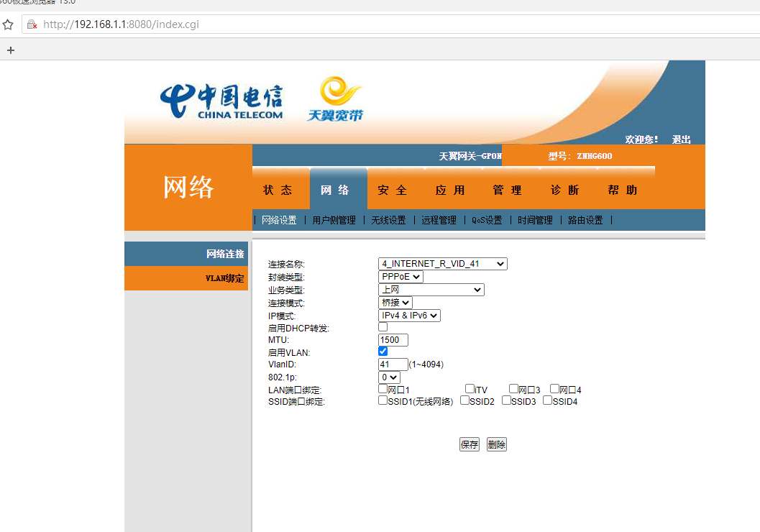Expand the 802.1p priority dropdown
Screen dimensions: 760x532
point(389,377)
